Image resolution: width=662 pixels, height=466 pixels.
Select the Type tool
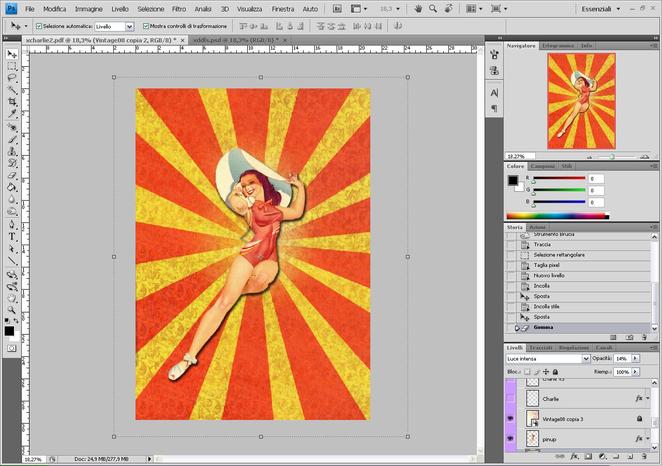tap(12, 237)
